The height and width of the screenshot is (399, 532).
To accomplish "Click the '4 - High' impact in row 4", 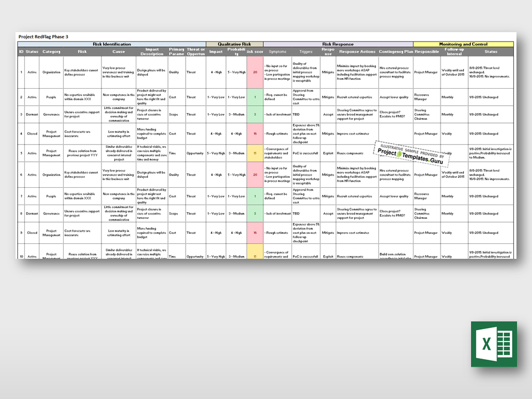I will (216, 134).
